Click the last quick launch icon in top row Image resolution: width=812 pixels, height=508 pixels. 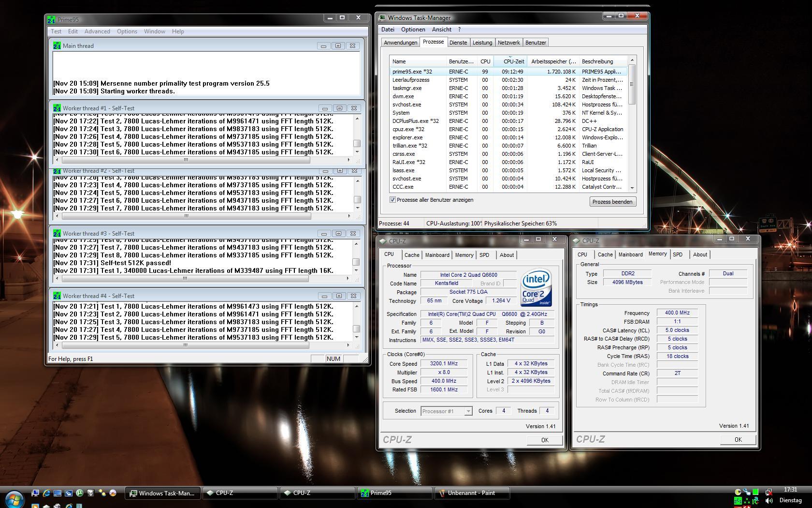point(113,493)
